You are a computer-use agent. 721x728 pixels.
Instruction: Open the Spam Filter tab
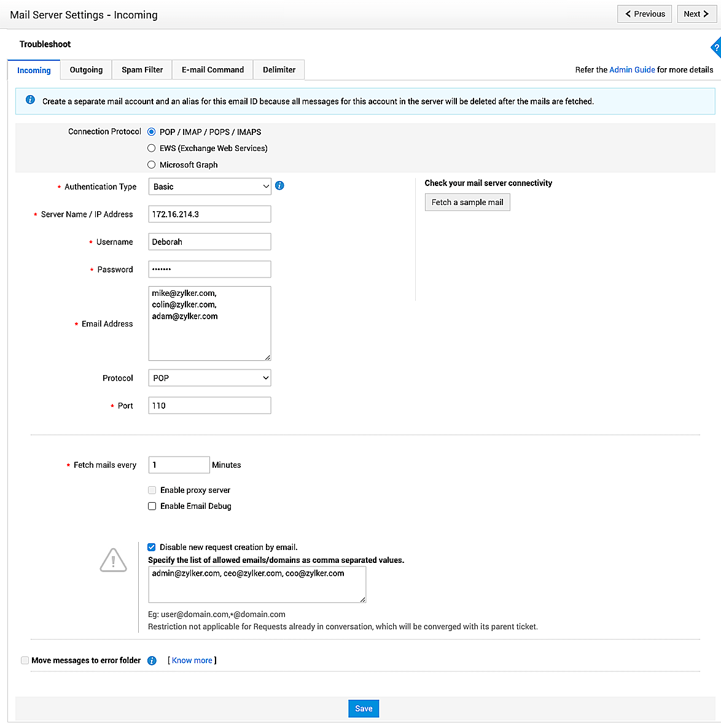[142, 70]
